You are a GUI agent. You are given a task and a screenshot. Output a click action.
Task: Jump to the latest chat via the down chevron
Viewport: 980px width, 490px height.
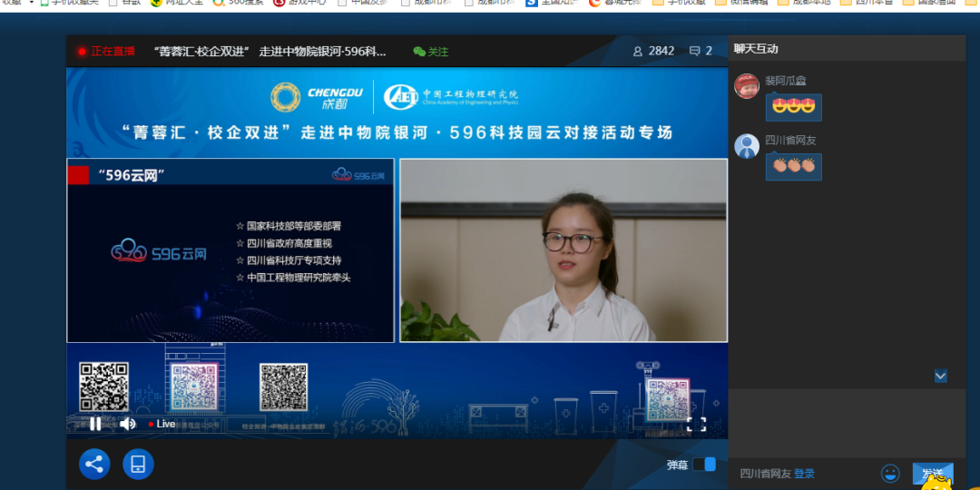(x=941, y=376)
